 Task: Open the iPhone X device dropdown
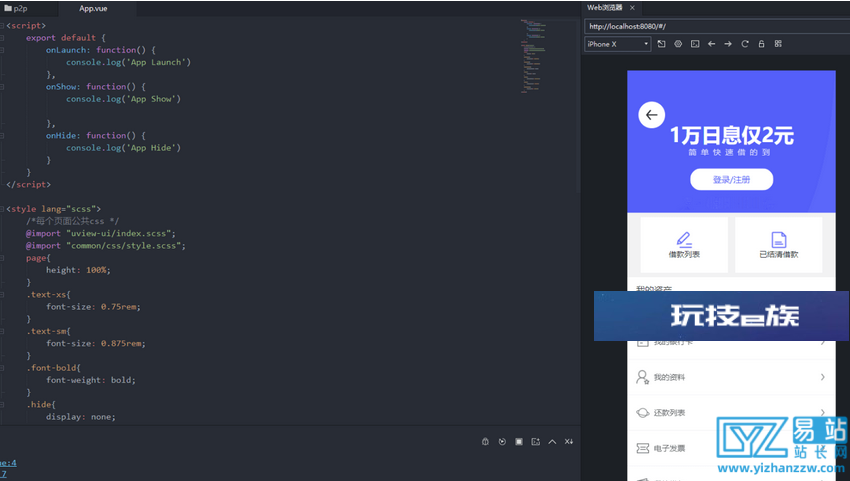point(617,44)
